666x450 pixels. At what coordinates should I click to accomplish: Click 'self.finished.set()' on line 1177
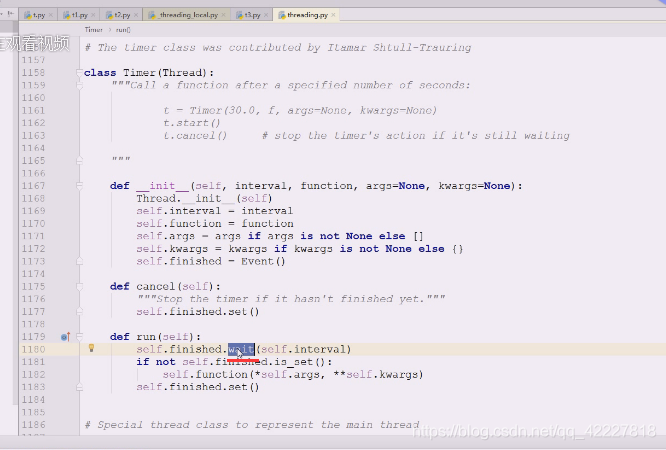[x=198, y=311]
